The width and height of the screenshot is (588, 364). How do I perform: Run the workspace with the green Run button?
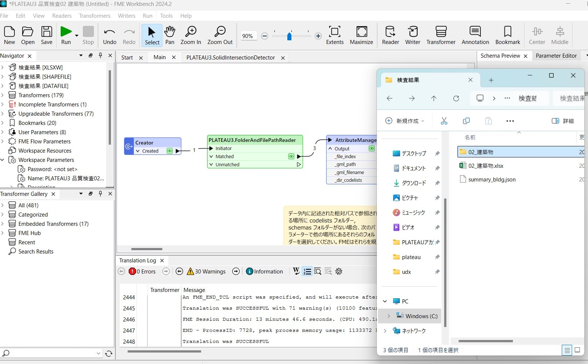(66, 35)
